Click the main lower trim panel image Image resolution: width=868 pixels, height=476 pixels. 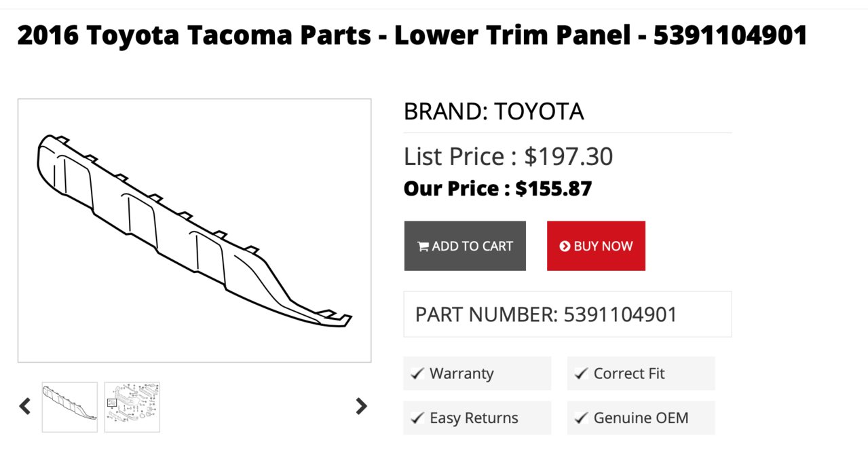click(x=195, y=230)
